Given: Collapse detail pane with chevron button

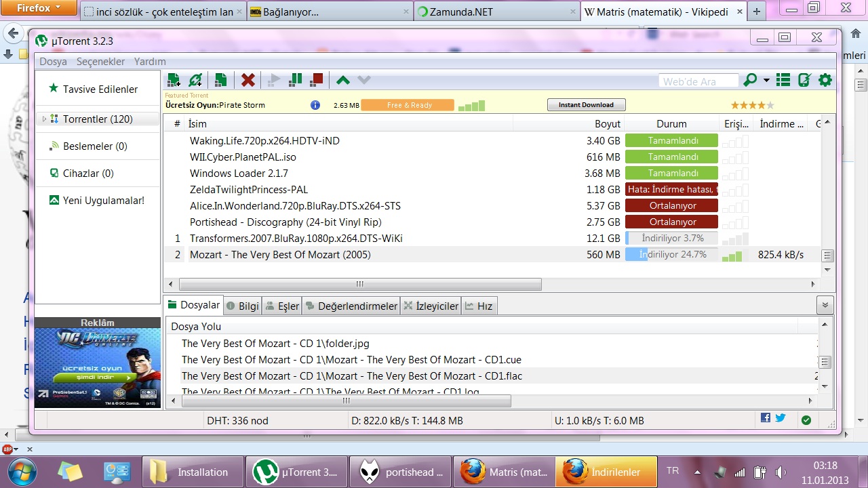Looking at the screenshot, I should tap(825, 305).
